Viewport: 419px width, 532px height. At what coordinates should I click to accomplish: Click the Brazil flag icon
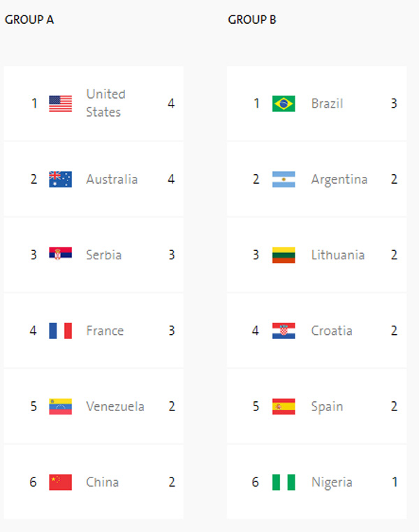tap(284, 103)
